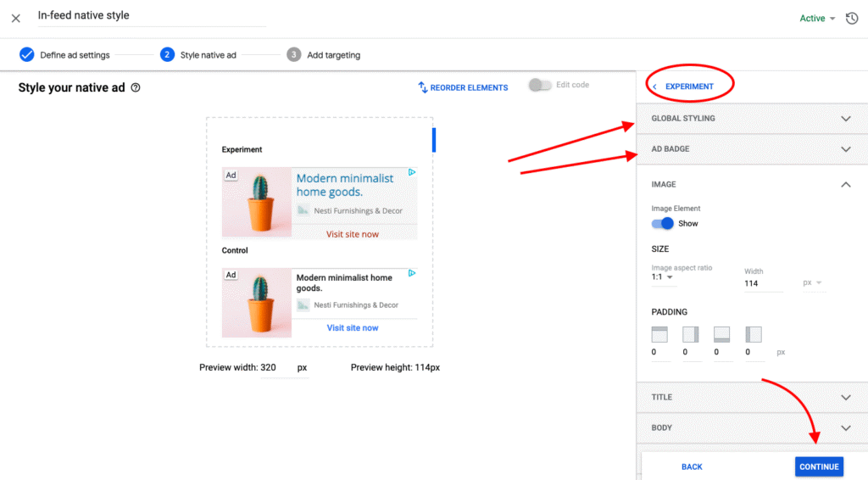The width and height of the screenshot is (868, 480).
Task: Expand the Body section
Action: pyautogui.click(x=753, y=428)
